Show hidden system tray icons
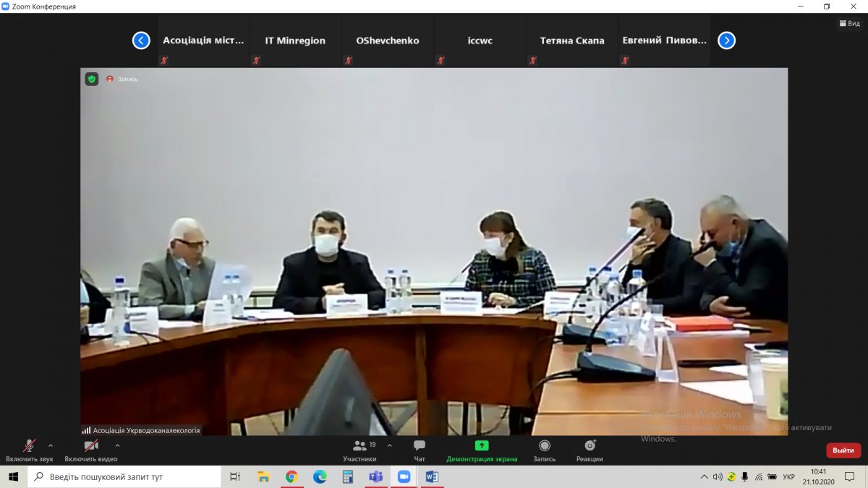Screen dimensions: 868x488 coord(704,477)
